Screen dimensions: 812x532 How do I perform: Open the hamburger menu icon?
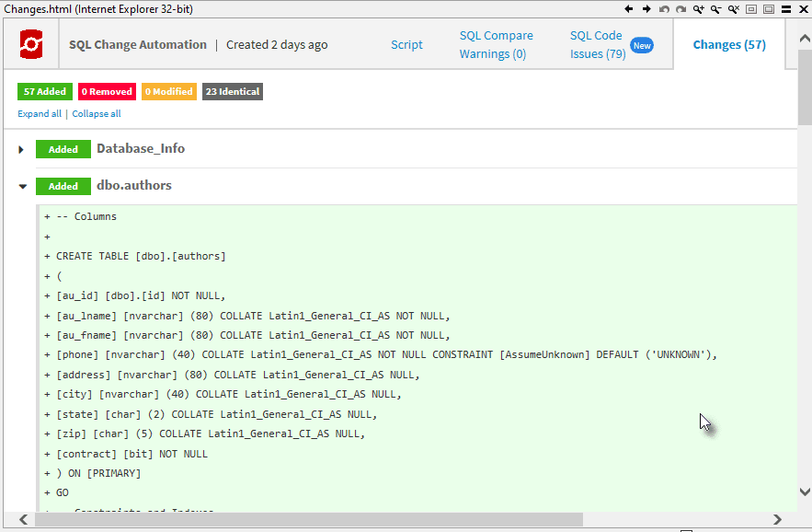pos(785,8)
